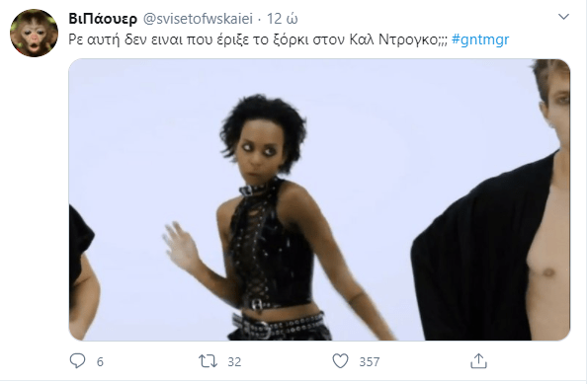588x384 pixels.
Task: Click the reply count showing 6
Action: coord(100,361)
